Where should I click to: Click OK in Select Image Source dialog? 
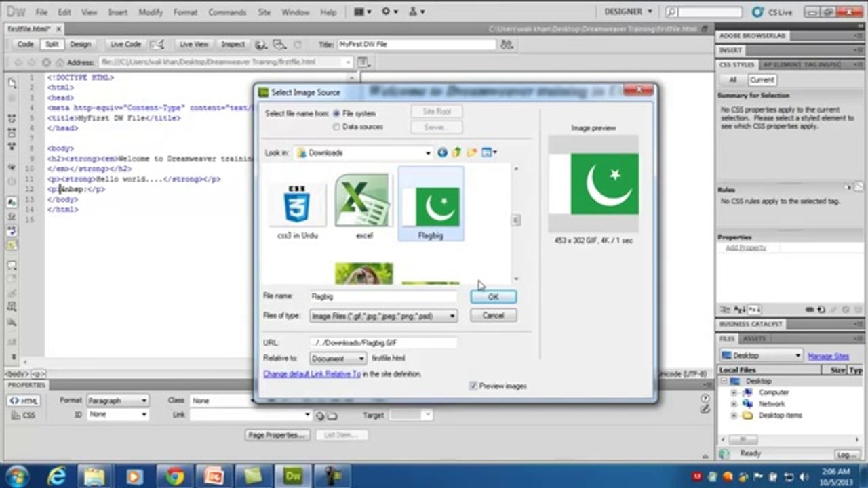click(x=493, y=297)
